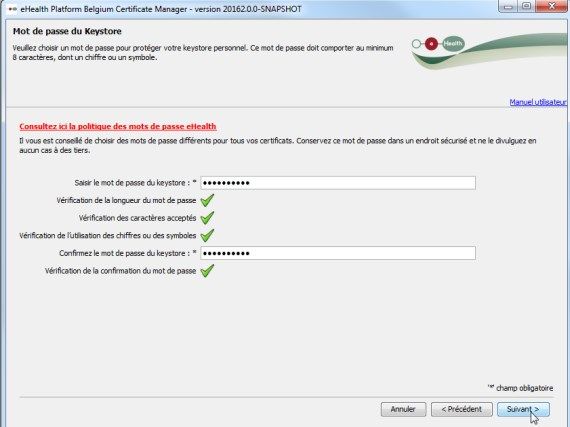Click the 'champ obligatoire' note
Screen dimensions: 570x427
coord(521,388)
